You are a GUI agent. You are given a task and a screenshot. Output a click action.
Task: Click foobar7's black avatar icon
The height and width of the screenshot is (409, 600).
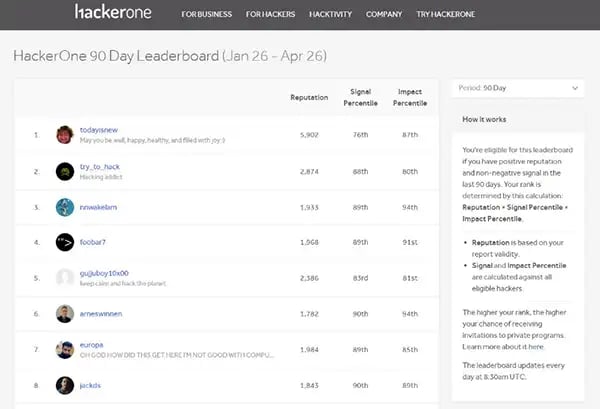(x=65, y=242)
